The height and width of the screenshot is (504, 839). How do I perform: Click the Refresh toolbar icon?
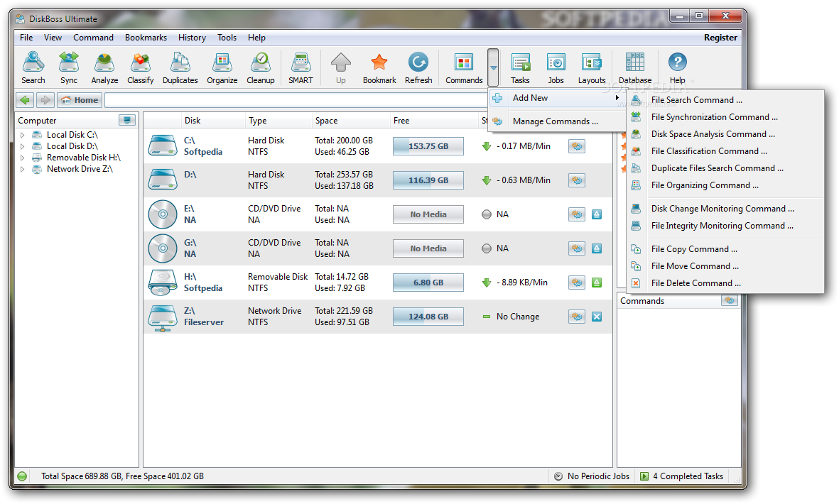pos(418,68)
